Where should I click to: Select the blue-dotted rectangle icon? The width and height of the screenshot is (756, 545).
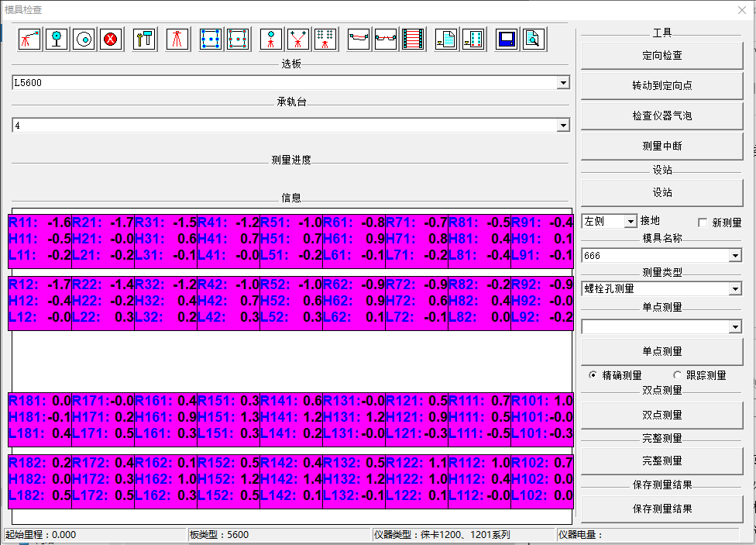tap(211, 39)
